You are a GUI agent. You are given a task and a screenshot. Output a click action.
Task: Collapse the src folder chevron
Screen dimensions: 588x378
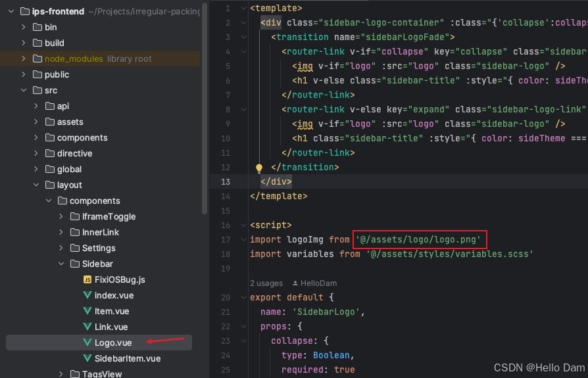[24, 90]
